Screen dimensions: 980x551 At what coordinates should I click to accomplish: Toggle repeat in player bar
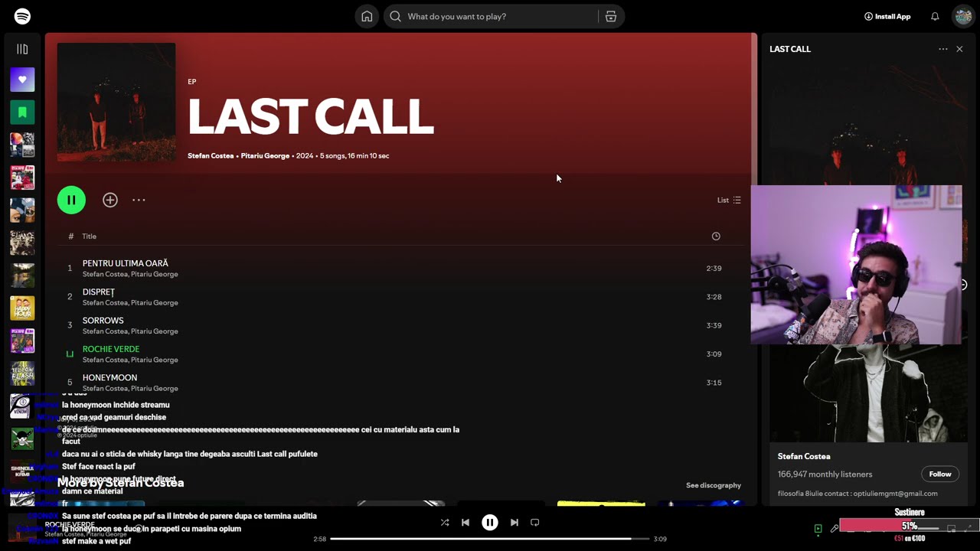pos(535,523)
